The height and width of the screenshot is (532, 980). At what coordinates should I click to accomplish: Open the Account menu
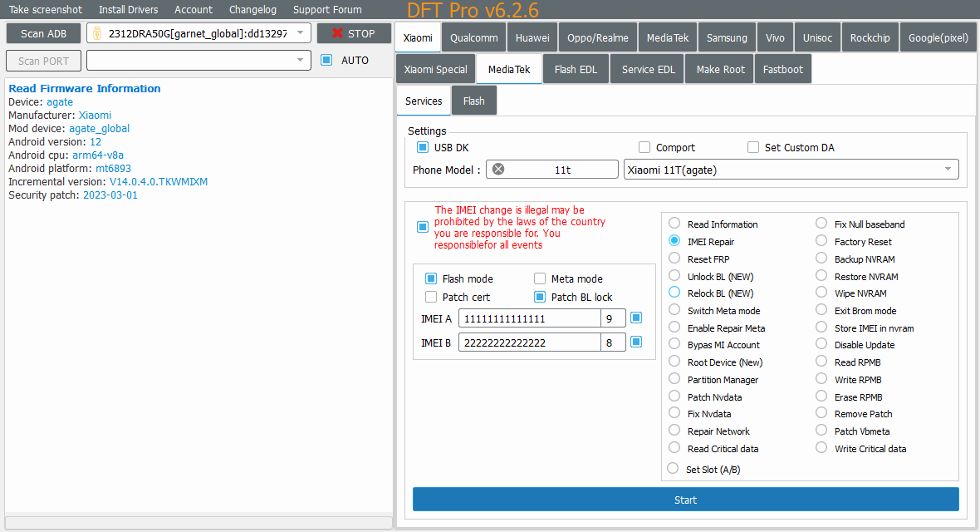pyautogui.click(x=194, y=9)
